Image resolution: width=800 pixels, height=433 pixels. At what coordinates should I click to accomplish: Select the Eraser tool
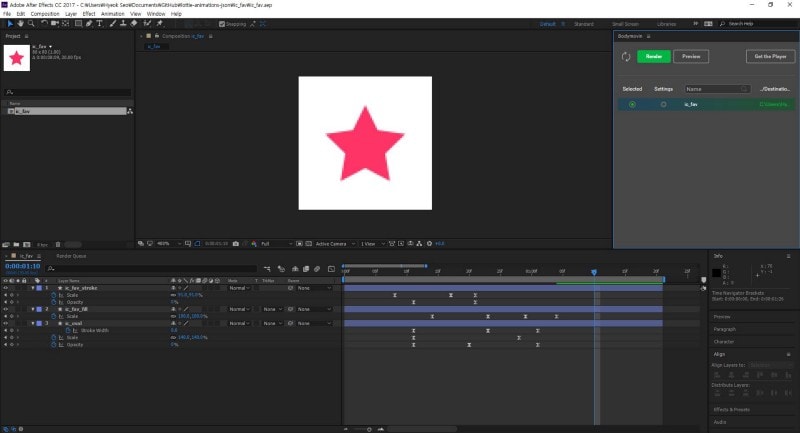(x=134, y=23)
